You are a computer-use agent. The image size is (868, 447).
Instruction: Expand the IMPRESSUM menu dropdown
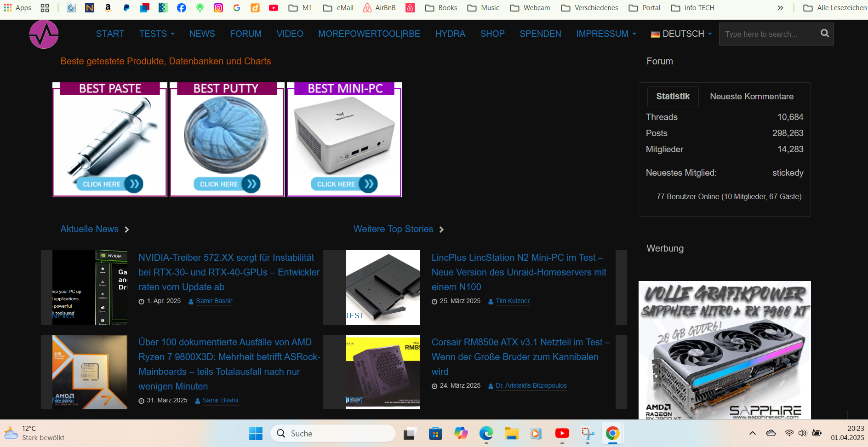point(606,34)
